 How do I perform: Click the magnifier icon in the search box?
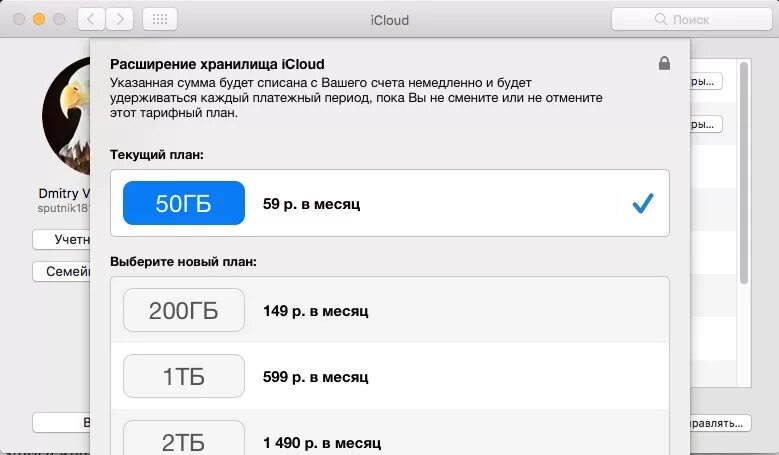(x=660, y=19)
